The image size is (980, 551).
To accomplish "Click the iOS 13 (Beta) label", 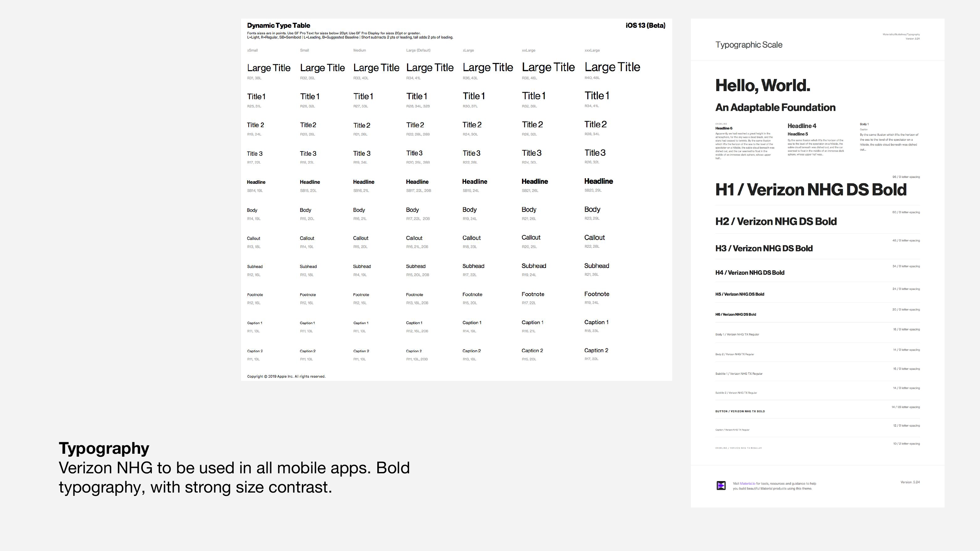I will (x=645, y=25).
